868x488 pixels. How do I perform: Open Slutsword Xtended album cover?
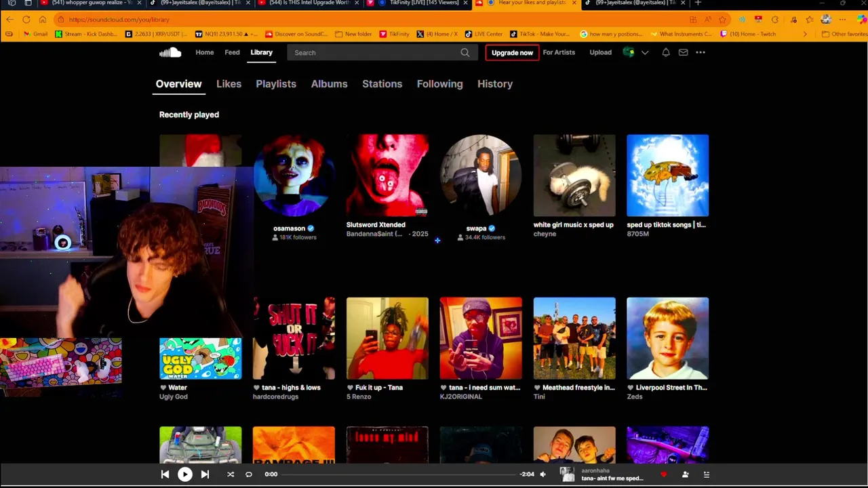[387, 175]
